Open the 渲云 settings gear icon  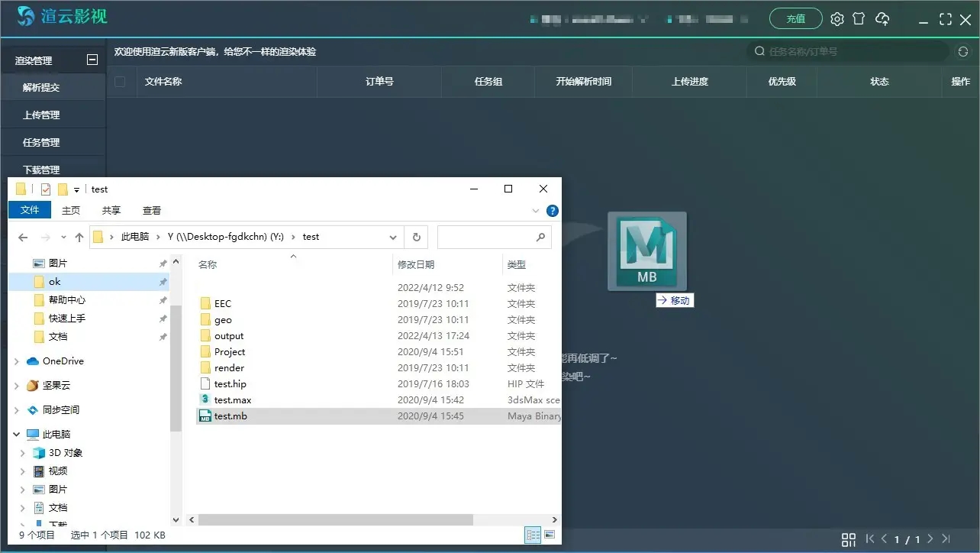837,18
